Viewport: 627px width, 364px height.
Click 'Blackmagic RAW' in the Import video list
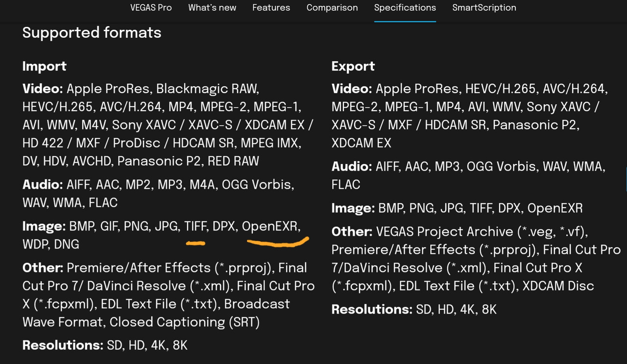pos(207,89)
